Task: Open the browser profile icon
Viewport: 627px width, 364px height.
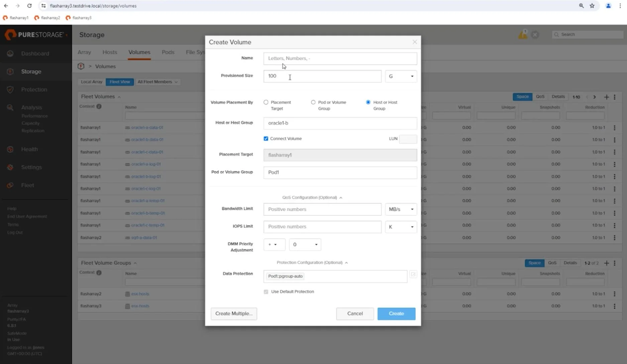Action: point(609,6)
